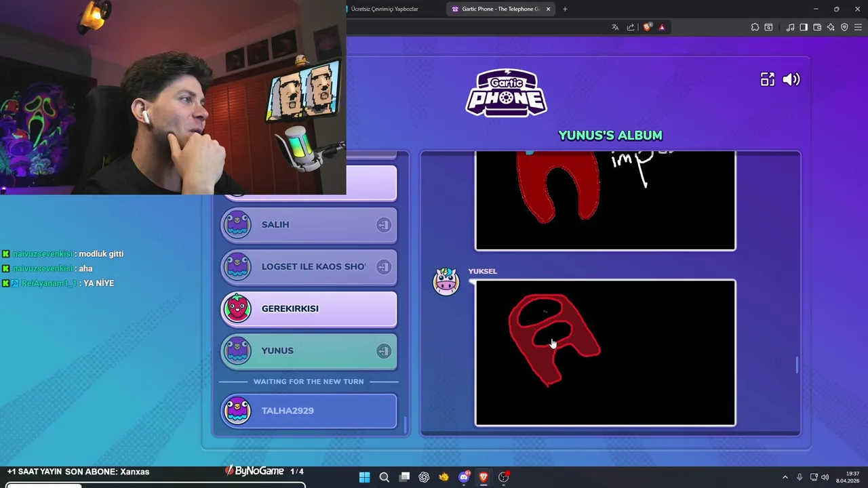
Task: Open the volume tray control
Action: [x=825, y=477]
